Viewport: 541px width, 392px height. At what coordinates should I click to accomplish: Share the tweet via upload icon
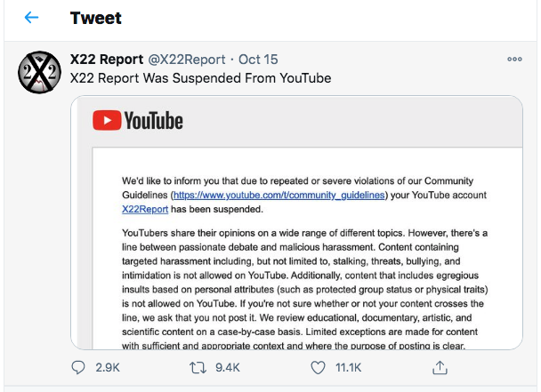click(440, 367)
